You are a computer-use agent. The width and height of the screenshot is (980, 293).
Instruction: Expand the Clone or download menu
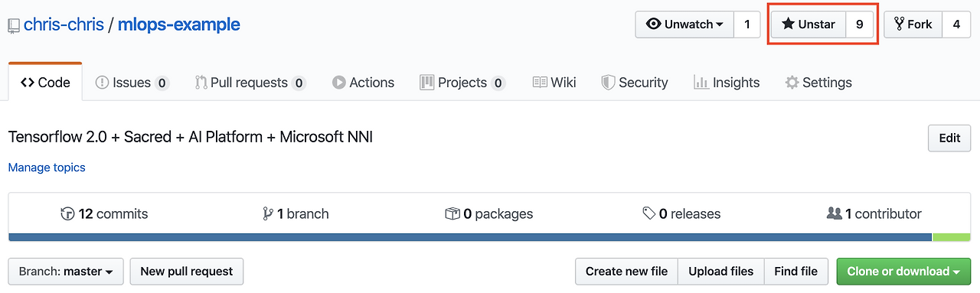click(x=903, y=272)
